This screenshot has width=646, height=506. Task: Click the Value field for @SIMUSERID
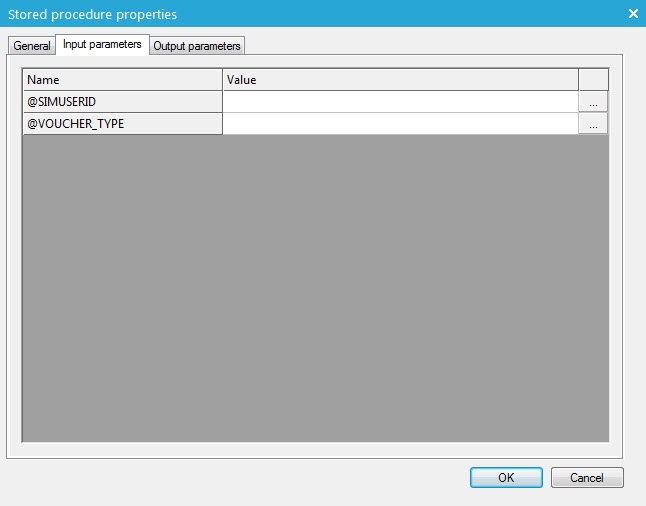pos(400,102)
